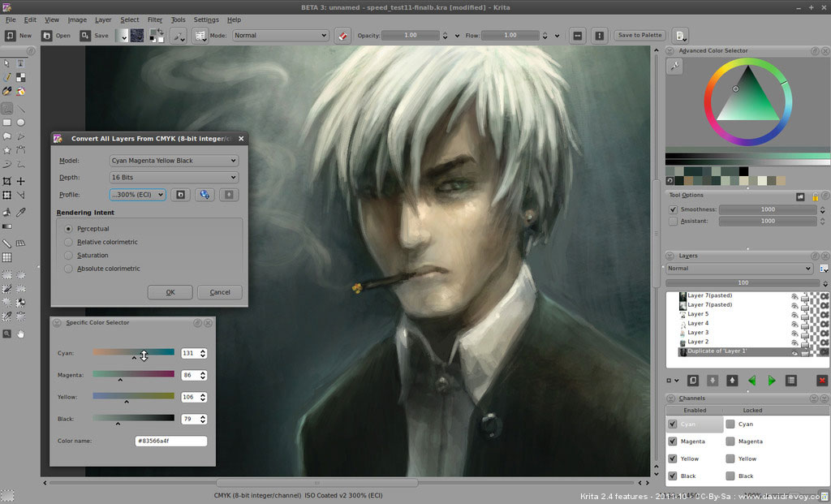Viewport: 831px width, 504px height.
Task: Open the Depth dropdown showing 16 Bits
Action: (173, 177)
